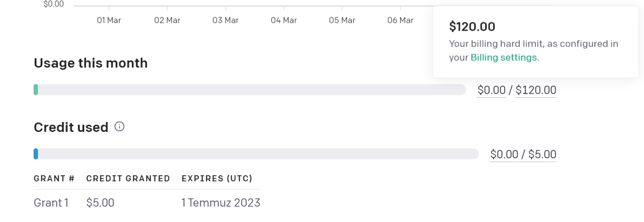
Task: Open the Billing settings link
Action: (x=504, y=58)
